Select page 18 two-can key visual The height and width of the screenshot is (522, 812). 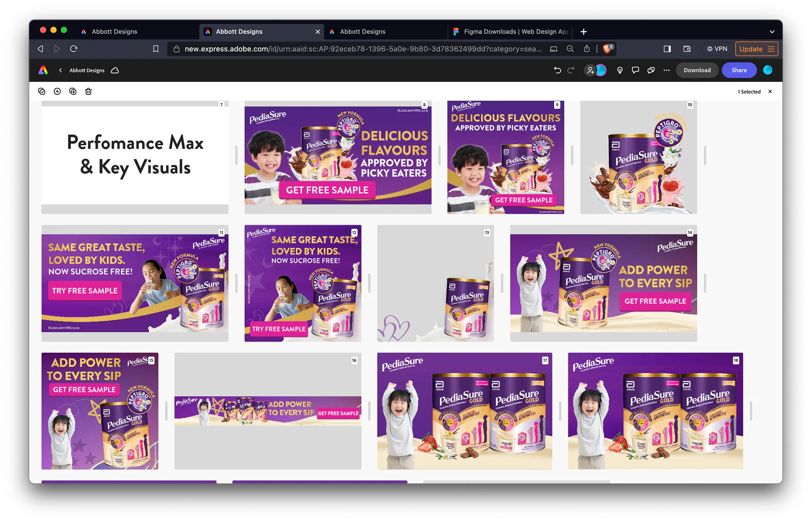pos(655,411)
